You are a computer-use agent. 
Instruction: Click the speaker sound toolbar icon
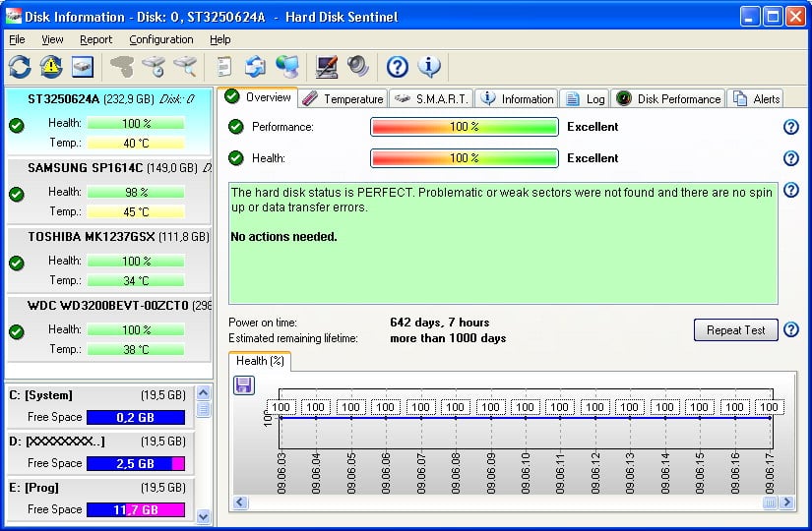[357, 67]
